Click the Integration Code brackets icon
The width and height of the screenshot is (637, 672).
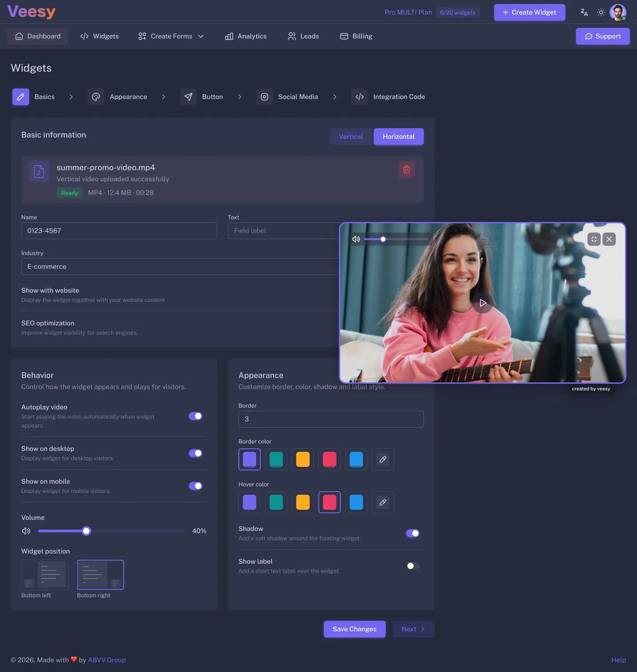(x=360, y=97)
